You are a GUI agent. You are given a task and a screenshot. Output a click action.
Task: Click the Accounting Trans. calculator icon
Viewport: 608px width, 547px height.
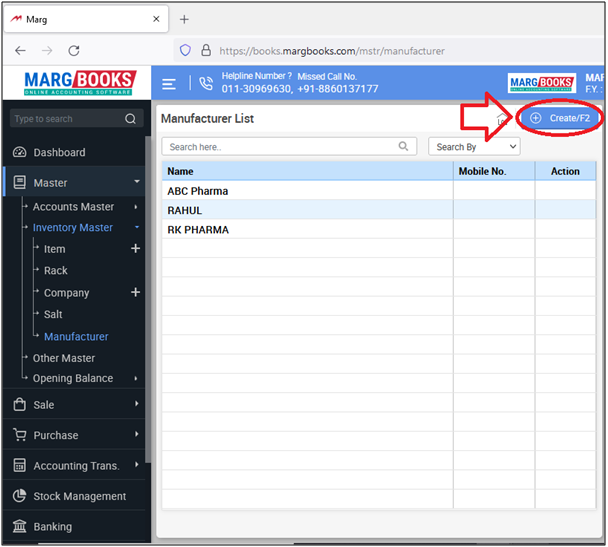pyautogui.click(x=20, y=465)
